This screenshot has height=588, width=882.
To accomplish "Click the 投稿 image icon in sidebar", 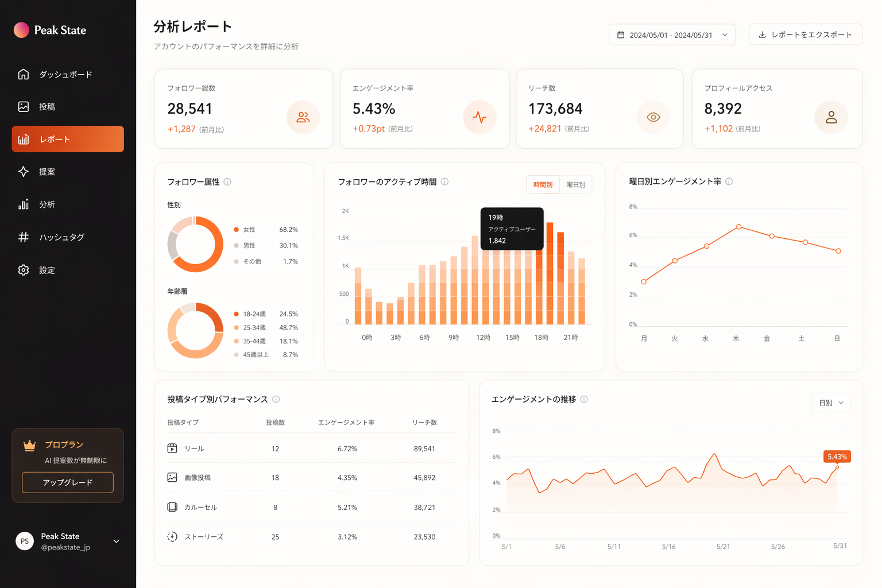I will pyautogui.click(x=24, y=106).
